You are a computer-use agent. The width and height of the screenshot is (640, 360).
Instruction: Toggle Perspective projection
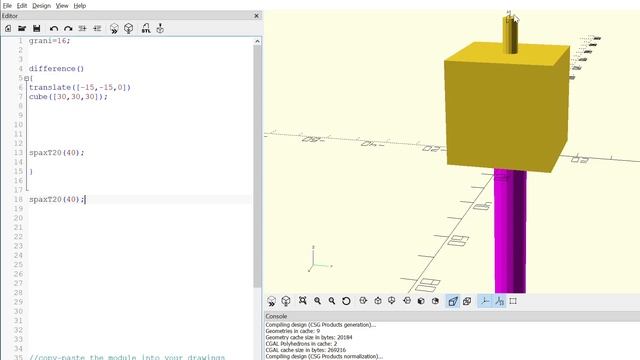(x=453, y=301)
